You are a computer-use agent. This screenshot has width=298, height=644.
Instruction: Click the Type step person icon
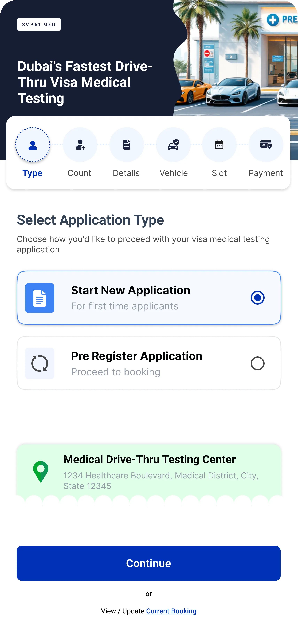pos(33,145)
